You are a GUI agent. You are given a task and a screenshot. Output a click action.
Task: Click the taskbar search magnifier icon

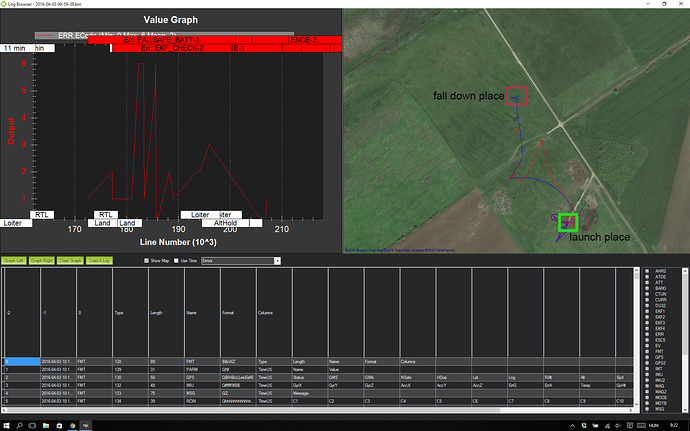click(x=19, y=425)
